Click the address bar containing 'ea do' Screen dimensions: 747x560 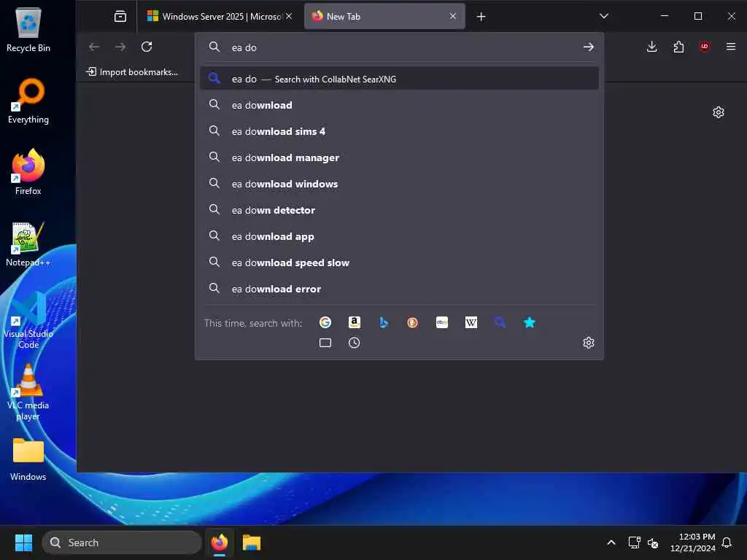point(400,47)
